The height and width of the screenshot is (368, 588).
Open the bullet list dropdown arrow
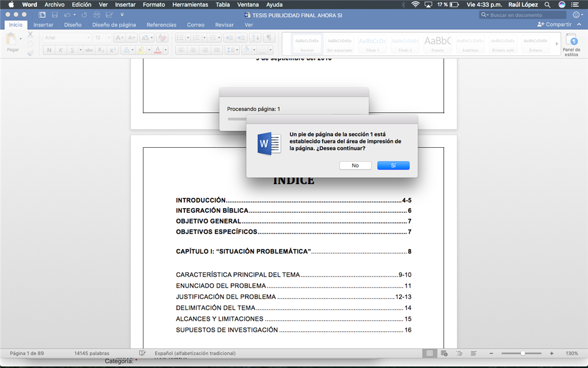click(188, 37)
